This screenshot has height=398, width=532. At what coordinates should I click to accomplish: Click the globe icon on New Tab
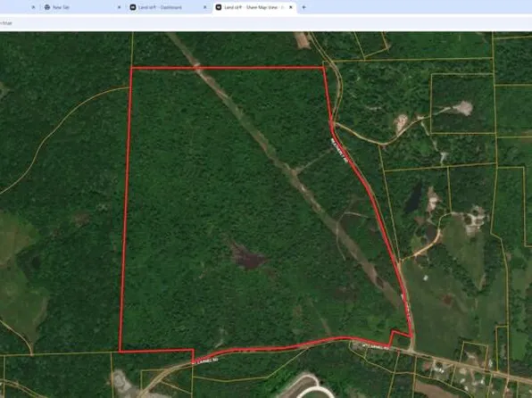pyautogui.click(x=47, y=7)
